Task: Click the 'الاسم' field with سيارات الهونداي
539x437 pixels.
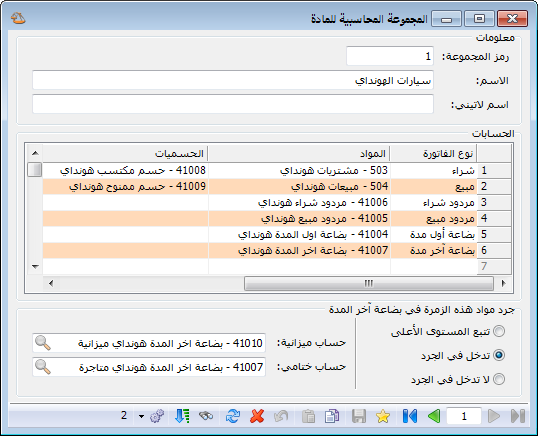Action: (233, 80)
